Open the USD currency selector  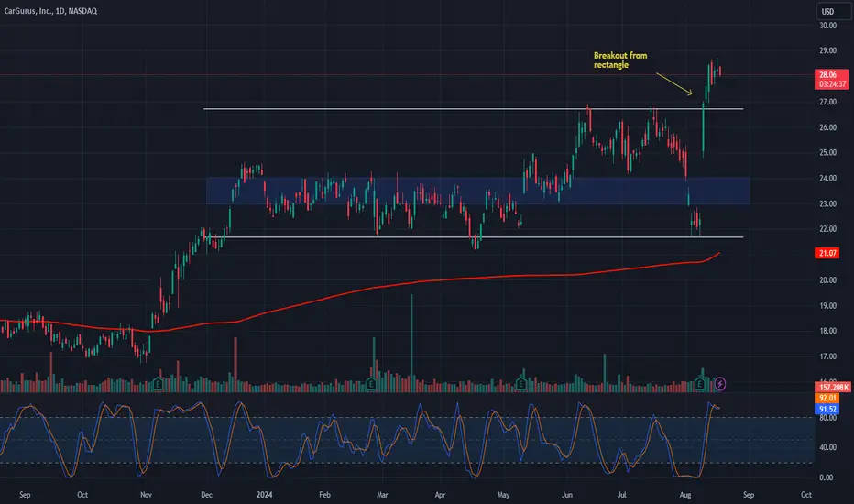pos(833,11)
